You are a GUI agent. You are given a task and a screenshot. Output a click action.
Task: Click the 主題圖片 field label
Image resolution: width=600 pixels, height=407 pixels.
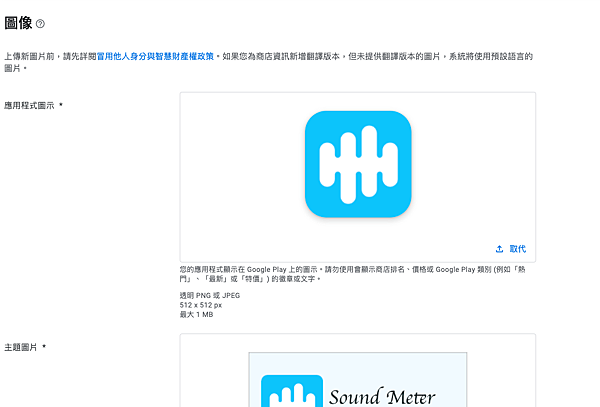click(x=21, y=348)
